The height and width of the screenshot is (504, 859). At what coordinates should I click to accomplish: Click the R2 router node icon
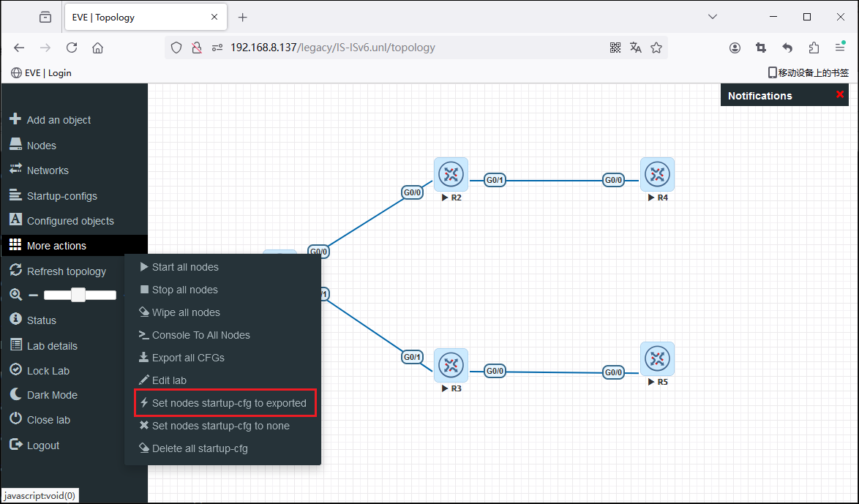coord(451,175)
